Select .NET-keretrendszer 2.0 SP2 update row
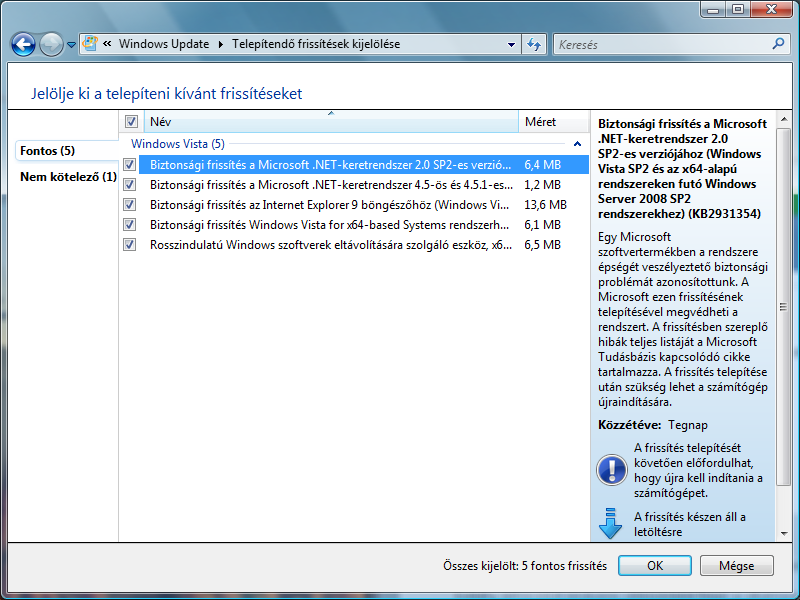The image size is (800, 600). 363,164
